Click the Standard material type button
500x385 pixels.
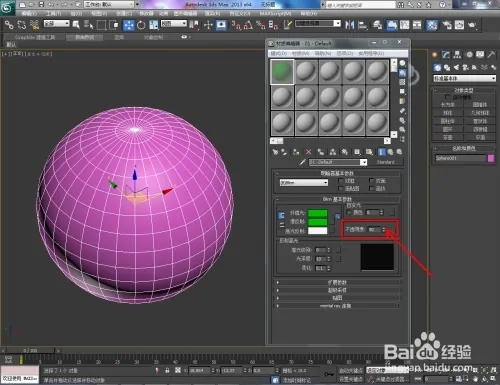pyautogui.click(x=386, y=162)
